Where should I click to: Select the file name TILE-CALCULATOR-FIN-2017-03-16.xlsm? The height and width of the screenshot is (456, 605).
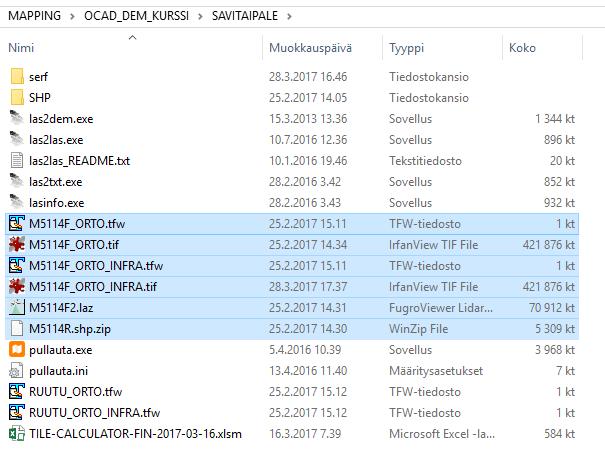click(135, 434)
